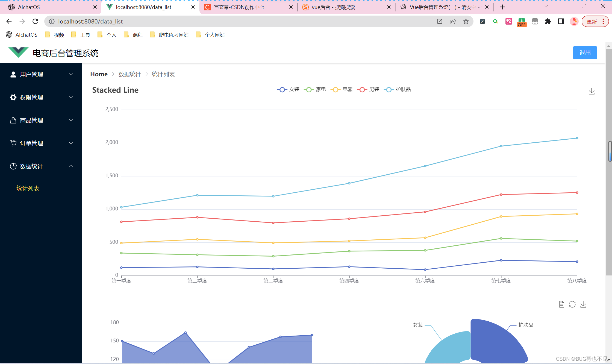The image size is (612, 364).
Task: Toggle the 男装 legend series
Action: point(368,89)
